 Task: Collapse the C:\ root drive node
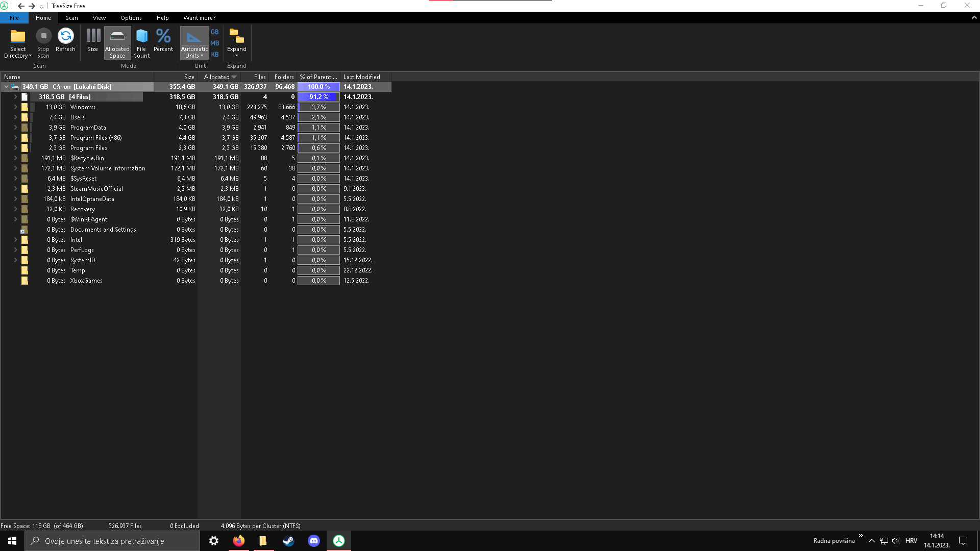pyautogui.click(x=6, y=87)
